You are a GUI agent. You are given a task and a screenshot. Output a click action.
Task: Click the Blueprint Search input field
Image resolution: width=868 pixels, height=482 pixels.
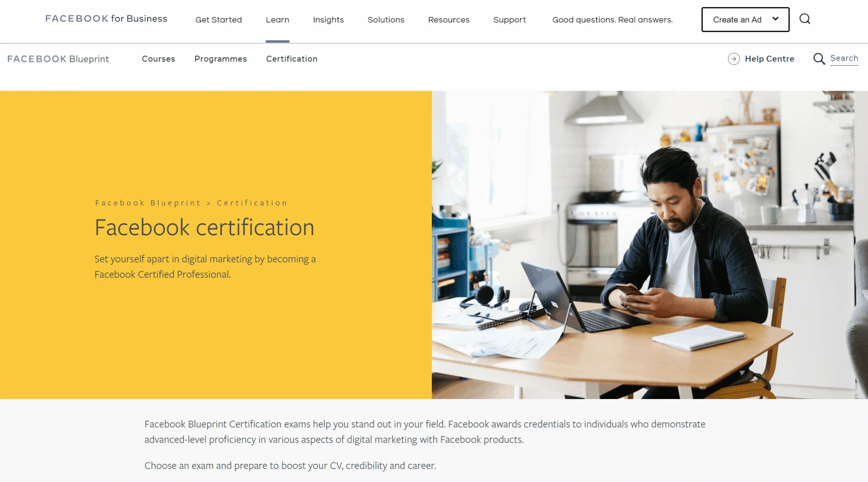(x=844, y=58)
